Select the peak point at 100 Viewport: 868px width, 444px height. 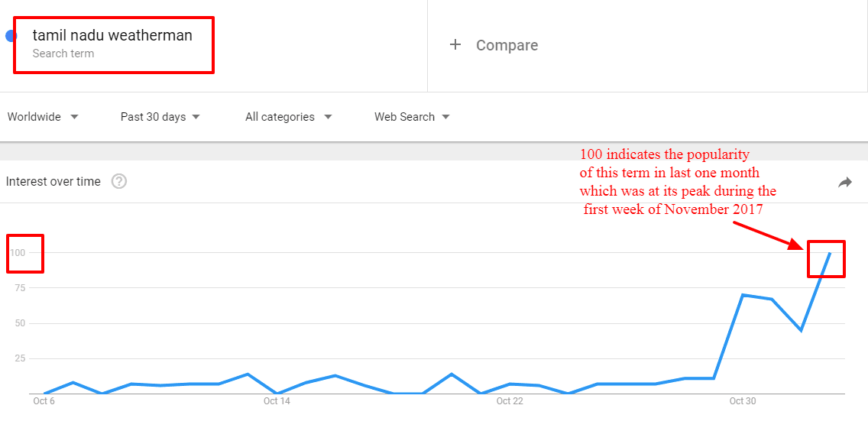point(829,253)
